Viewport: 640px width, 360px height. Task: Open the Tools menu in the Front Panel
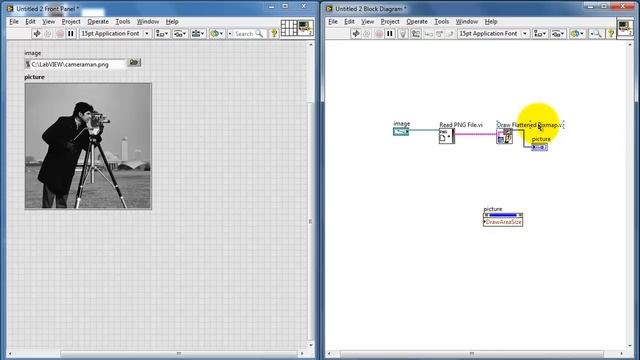122,21
